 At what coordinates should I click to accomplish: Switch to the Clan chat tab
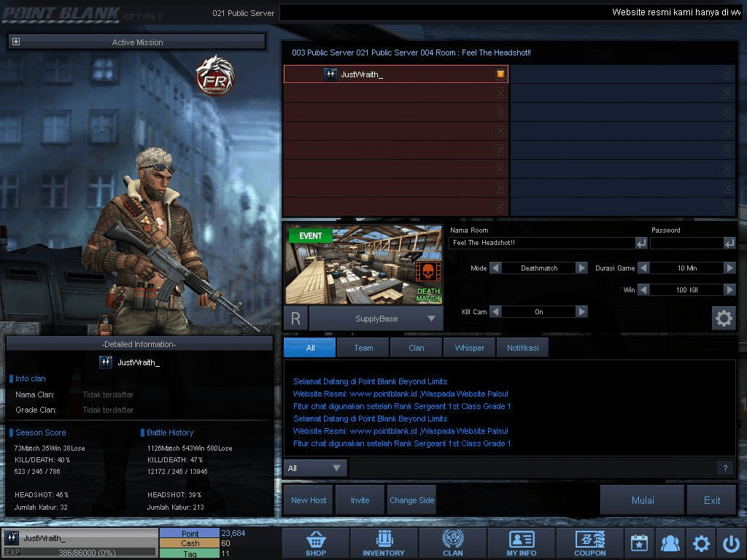pos(417,348)
